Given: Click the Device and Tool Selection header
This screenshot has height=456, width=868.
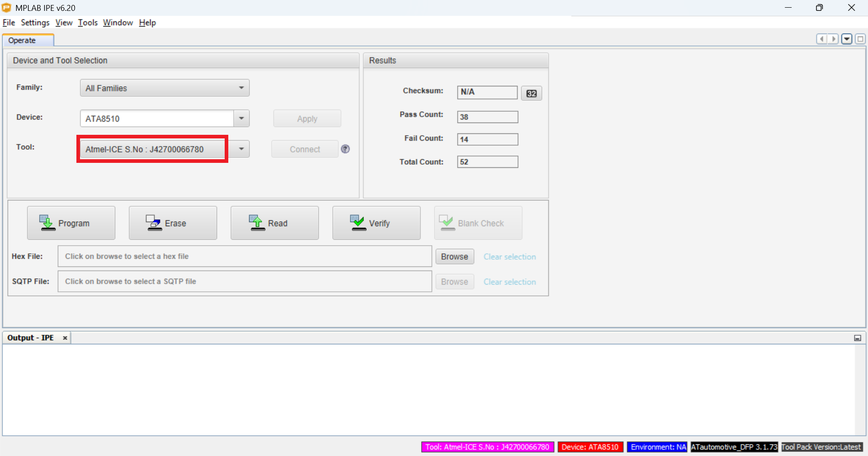Looking at the screenshot, I should coord(183,61).
